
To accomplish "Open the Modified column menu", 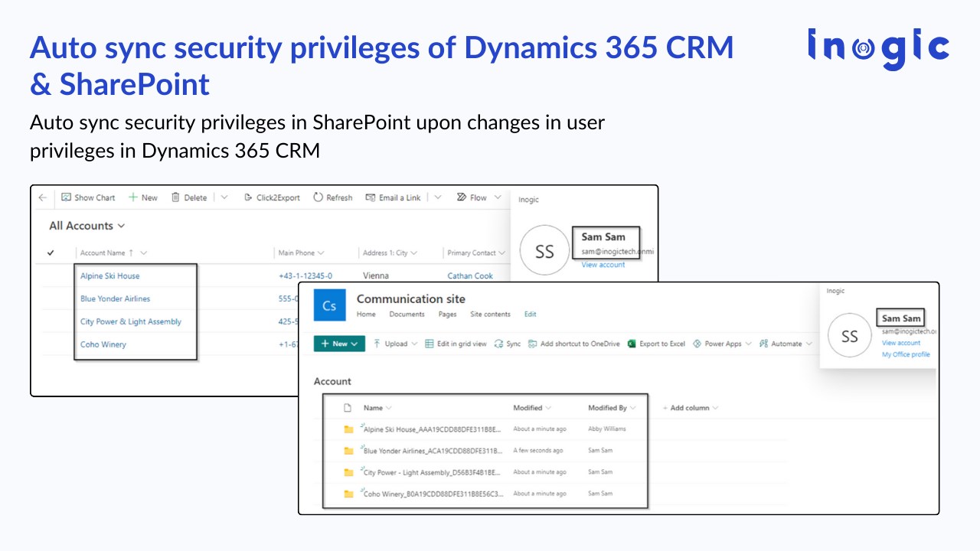I will point(532,408).
